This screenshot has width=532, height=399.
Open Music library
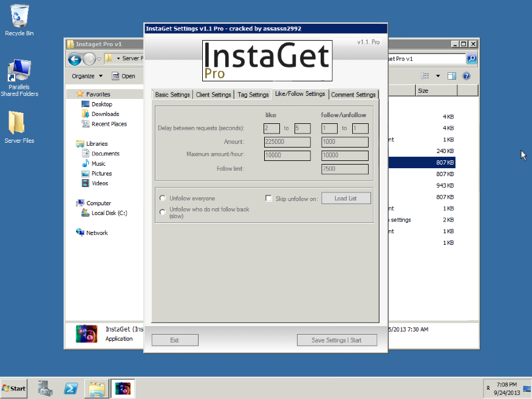point(98,163)
